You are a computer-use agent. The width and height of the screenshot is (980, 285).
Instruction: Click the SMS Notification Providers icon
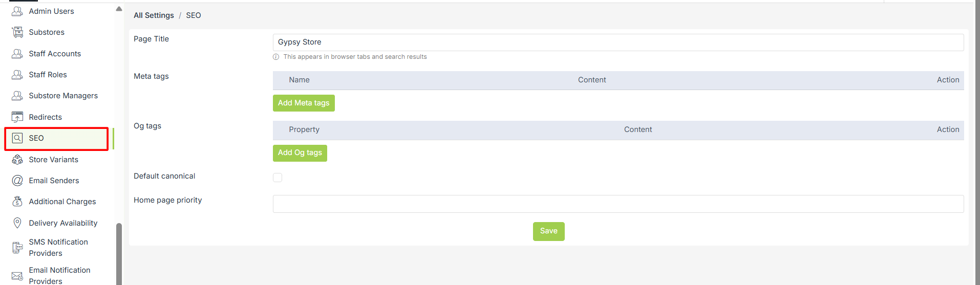tap(17, 248)
